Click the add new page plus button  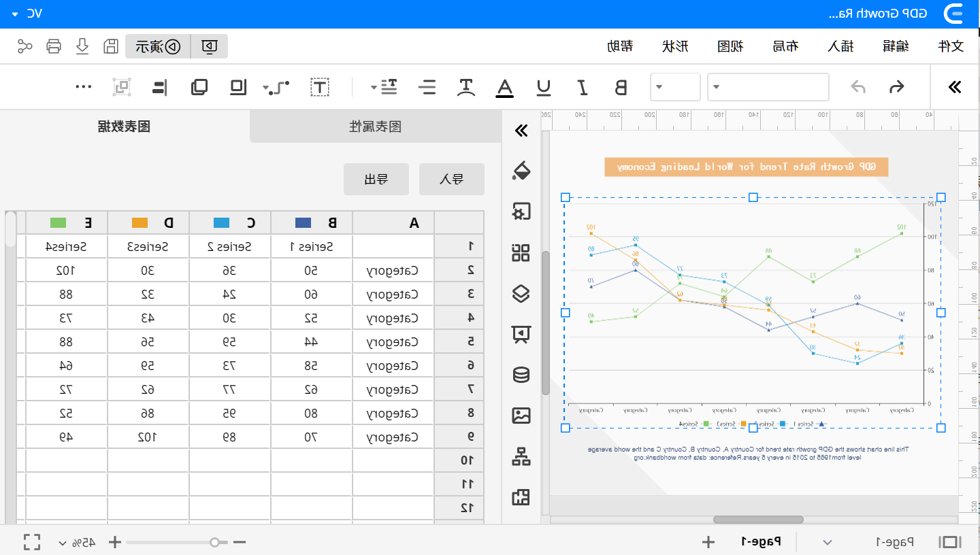[x=708, y=542]
